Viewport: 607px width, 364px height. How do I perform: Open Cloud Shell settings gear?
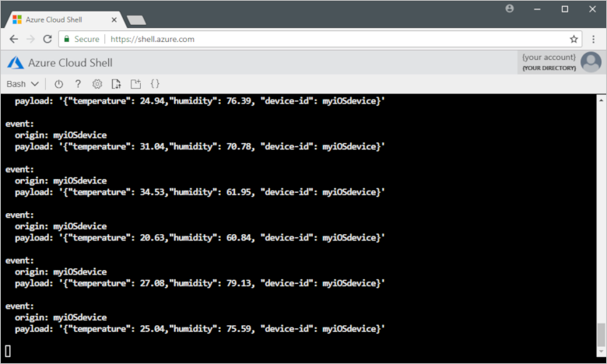coord(97,84)
